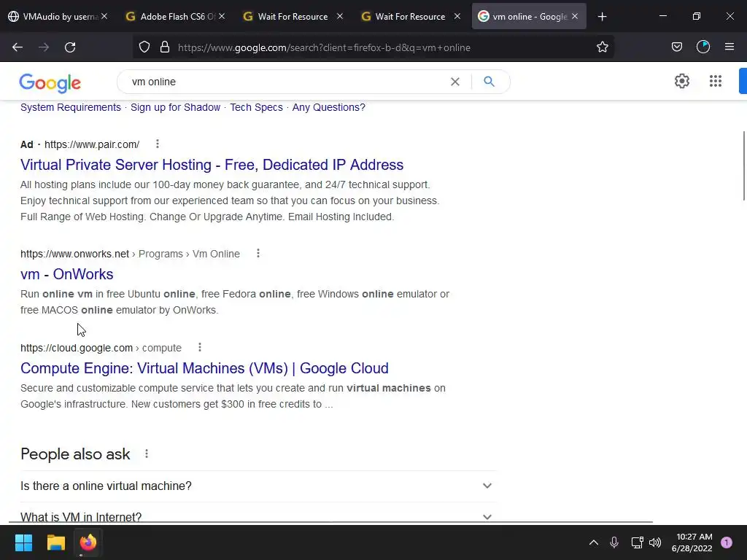Click the page vertical scrollbar

[x=743, y=166]
